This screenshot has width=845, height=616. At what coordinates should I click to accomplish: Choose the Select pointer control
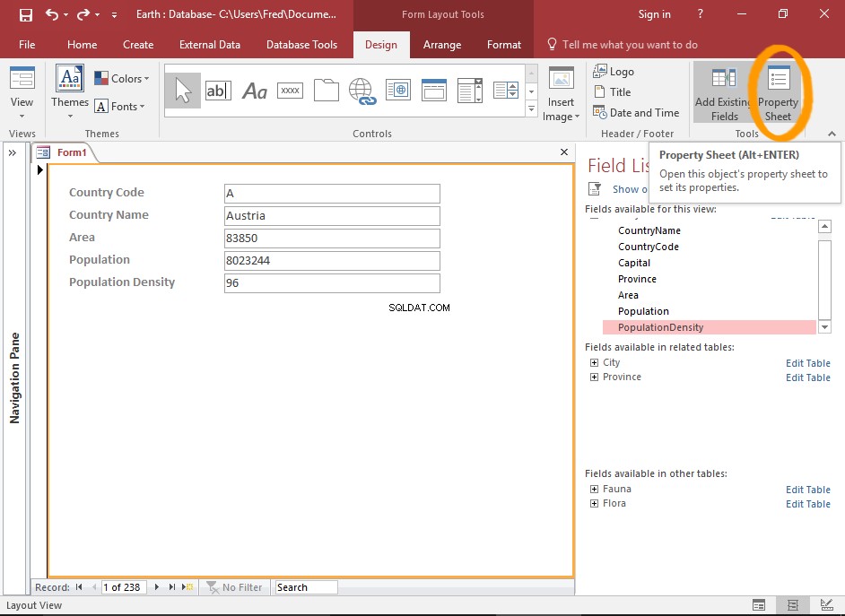(183, 91)
